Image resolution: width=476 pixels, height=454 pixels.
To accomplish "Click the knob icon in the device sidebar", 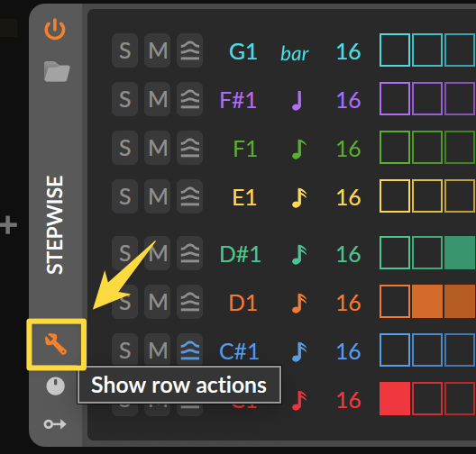I will pyautogui.click(x=55, y=386).
